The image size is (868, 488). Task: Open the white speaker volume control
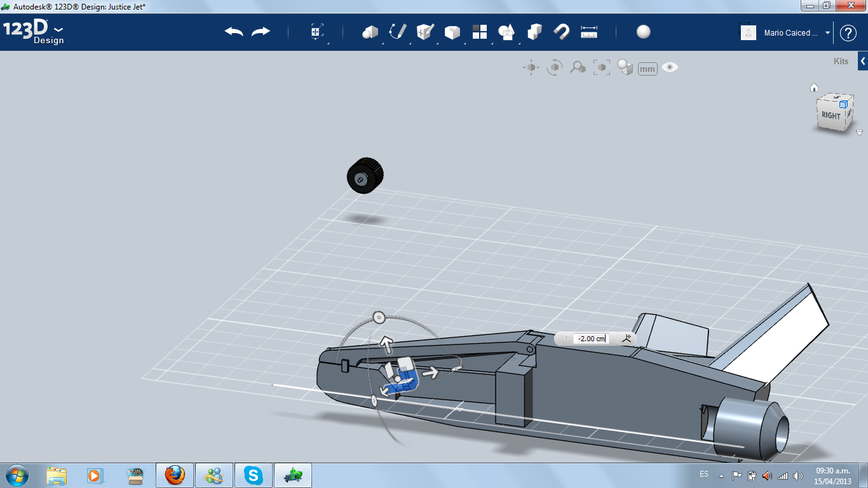point(798,475)
